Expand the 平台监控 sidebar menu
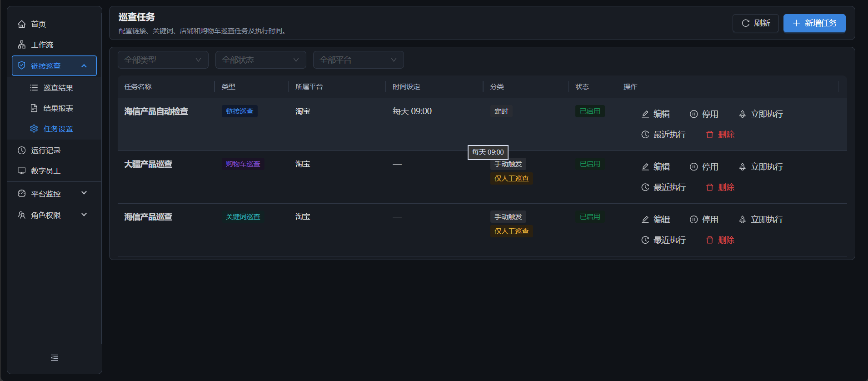 pyautogui.click(x=54, y=194)
